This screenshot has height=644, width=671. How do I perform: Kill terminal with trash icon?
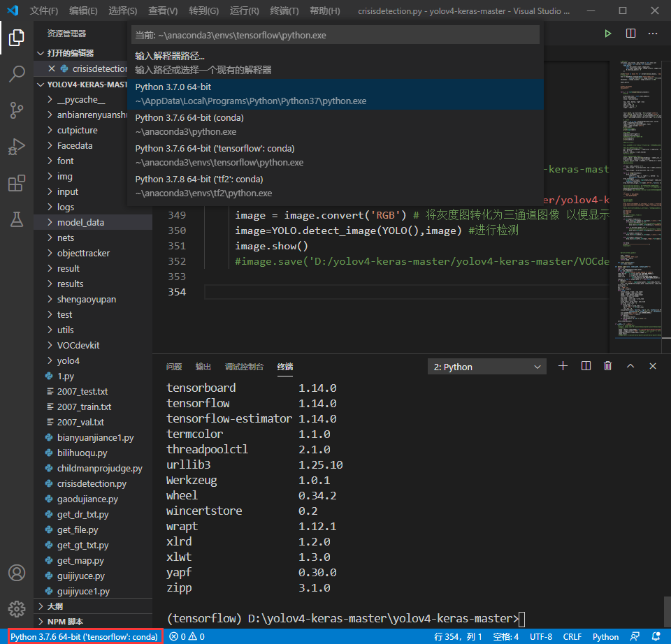point(607,366)
